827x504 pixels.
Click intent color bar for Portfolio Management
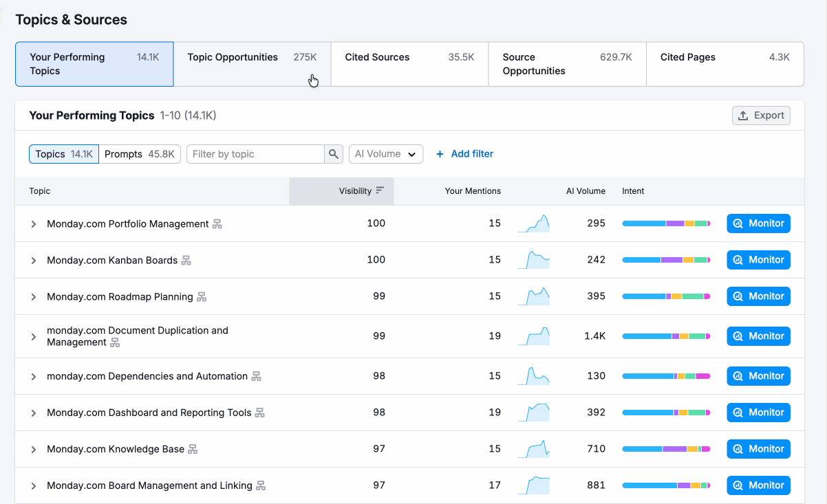click(x=666, y=223)
